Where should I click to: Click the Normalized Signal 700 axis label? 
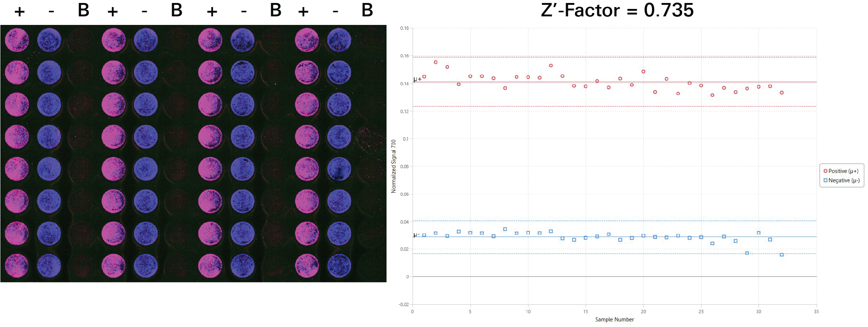(394, 166)
